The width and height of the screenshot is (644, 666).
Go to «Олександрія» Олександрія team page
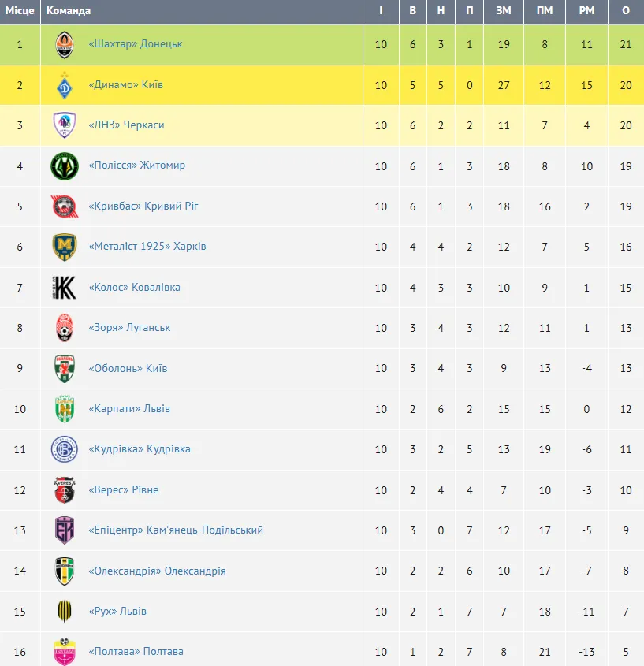158,571
